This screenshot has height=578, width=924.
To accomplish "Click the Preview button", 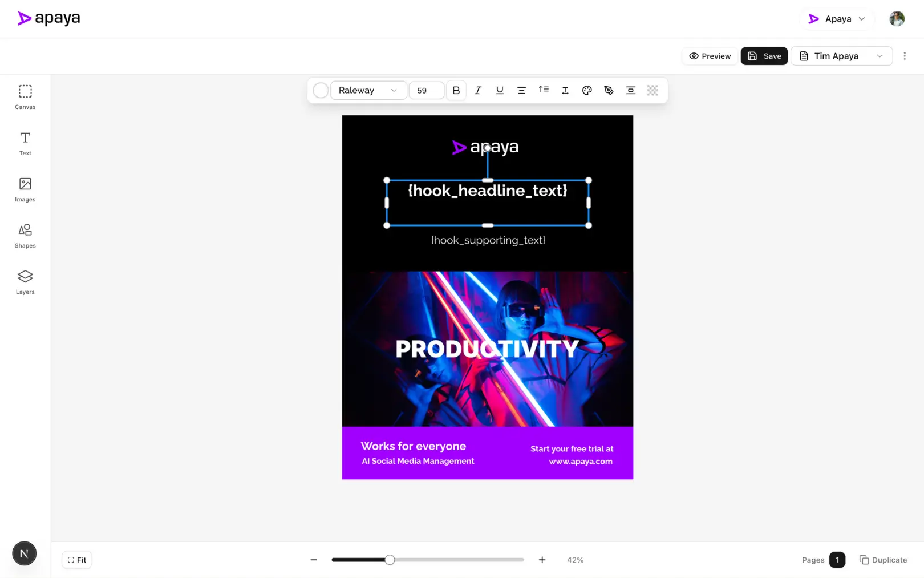I will point(710,56).
